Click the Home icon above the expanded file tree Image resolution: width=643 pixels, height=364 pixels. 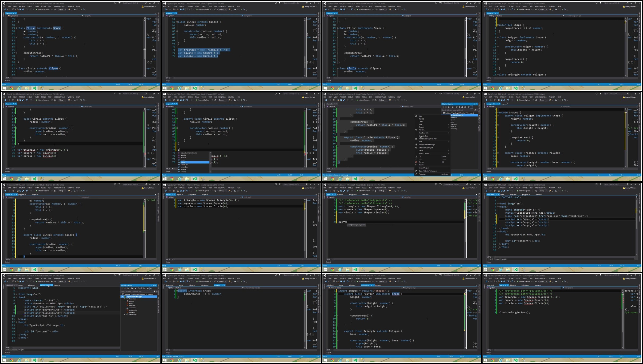pos(128,288)
